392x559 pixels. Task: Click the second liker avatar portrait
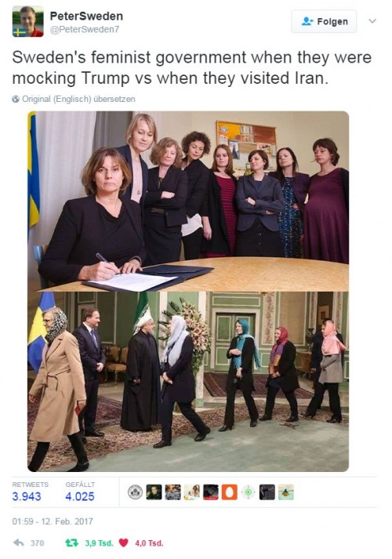click(x=154, y=492)
